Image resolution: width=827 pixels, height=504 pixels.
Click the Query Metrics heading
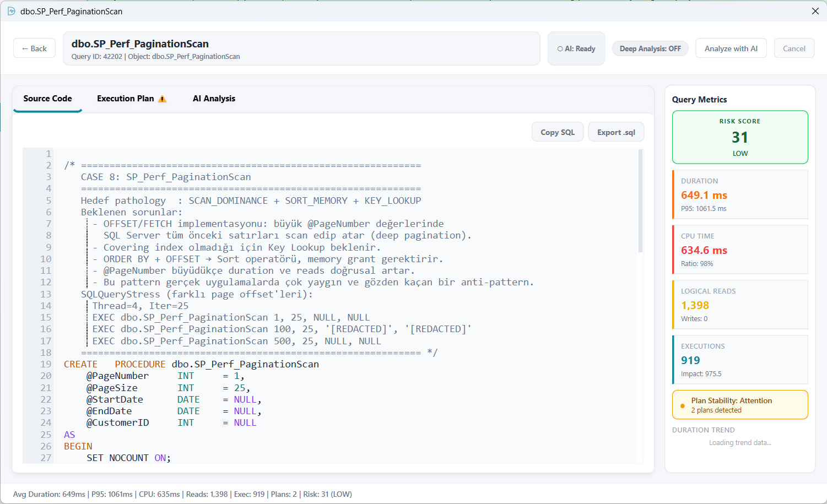pyautogui.click(x=699, y=100)
